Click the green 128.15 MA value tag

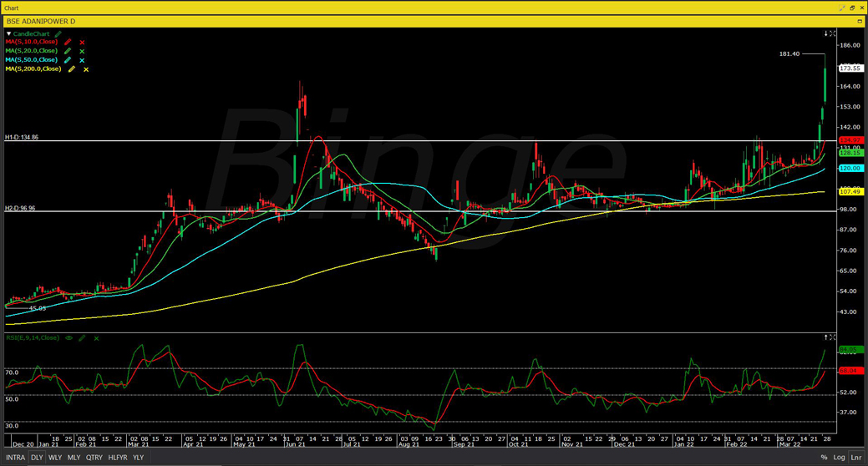[x=850, y=153]
